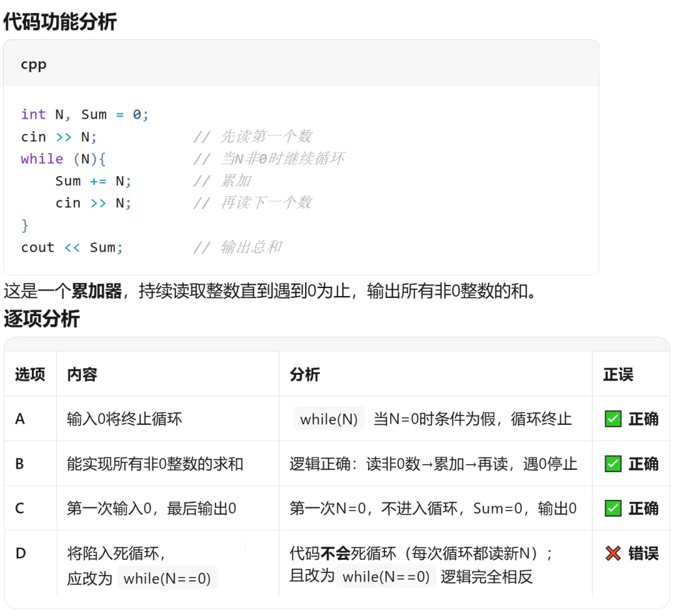Select the inline code badge while(N)
This screenshot has height=616, width=675.
click(329, 419)
